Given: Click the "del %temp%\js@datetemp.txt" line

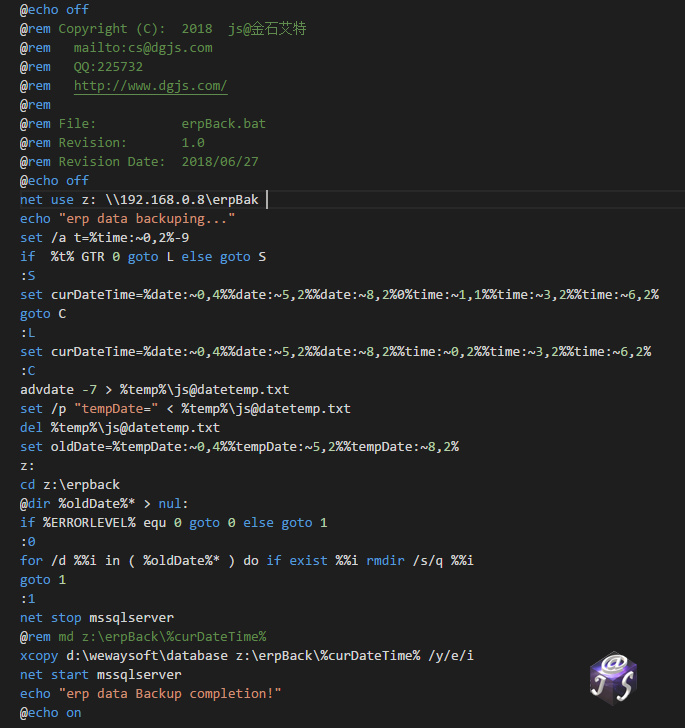Looking at the screenshot, I should click(x=119, y=427).
